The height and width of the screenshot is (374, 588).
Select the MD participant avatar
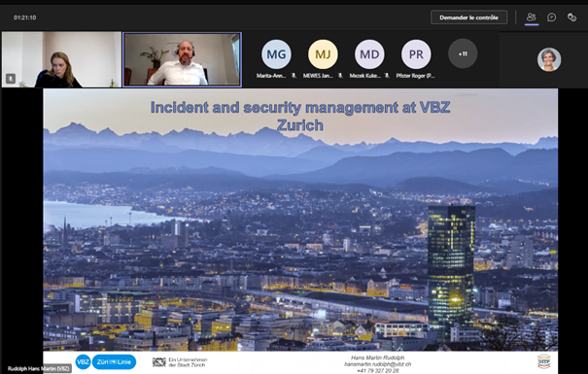[x=369, y=54]
